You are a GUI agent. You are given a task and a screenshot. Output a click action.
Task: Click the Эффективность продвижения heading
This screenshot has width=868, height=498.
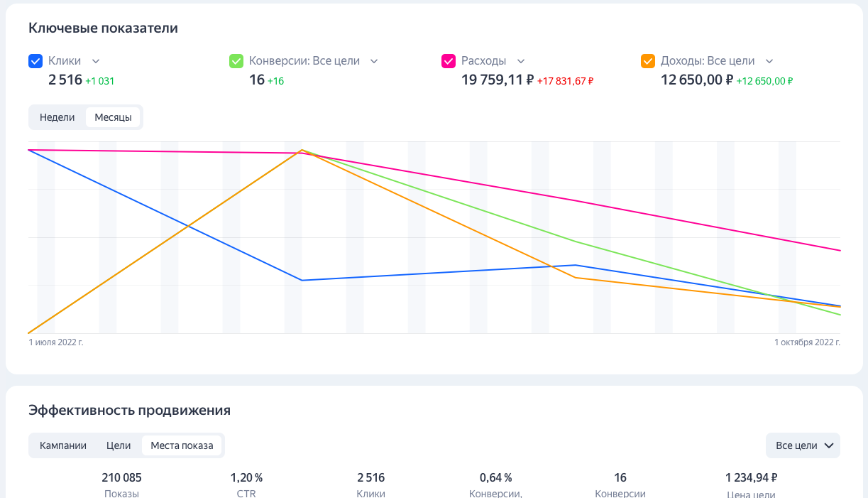[129, 411]
